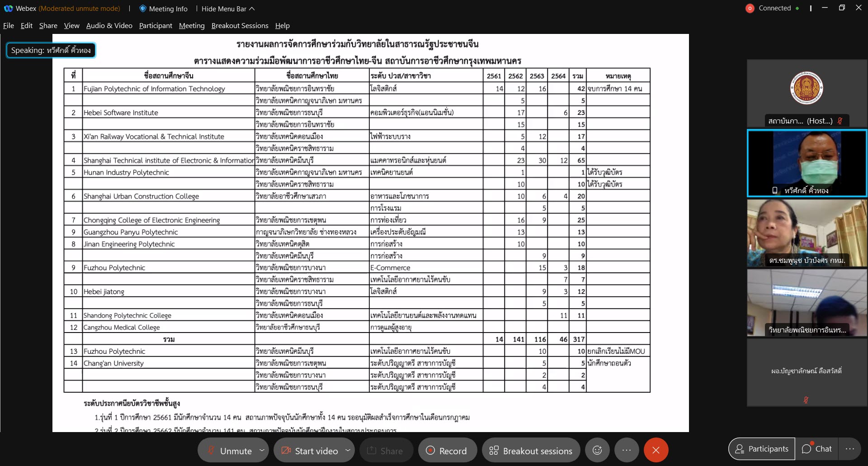Viewport: 868px width, 466px height.
Task: Open Breakout sessions from the toolbar
Action: (x=531, y=451)
